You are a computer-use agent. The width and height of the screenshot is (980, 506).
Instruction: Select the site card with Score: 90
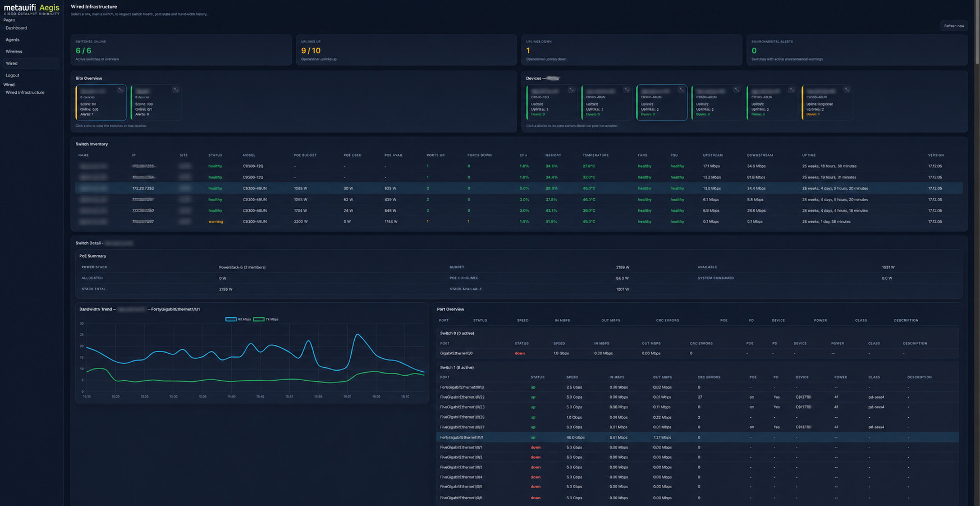pyautogui.click(x=101, y=102)
